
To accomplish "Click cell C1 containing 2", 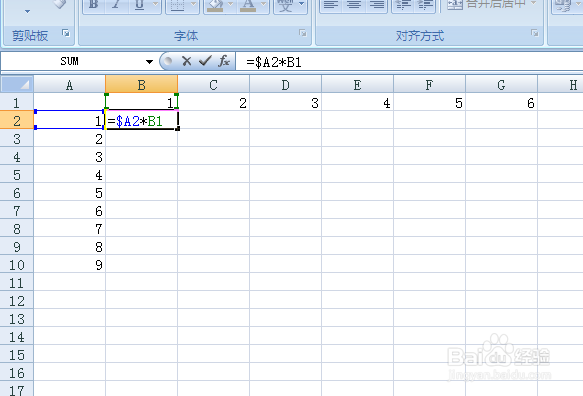I will pyautogui.click(x=213, y=102).
